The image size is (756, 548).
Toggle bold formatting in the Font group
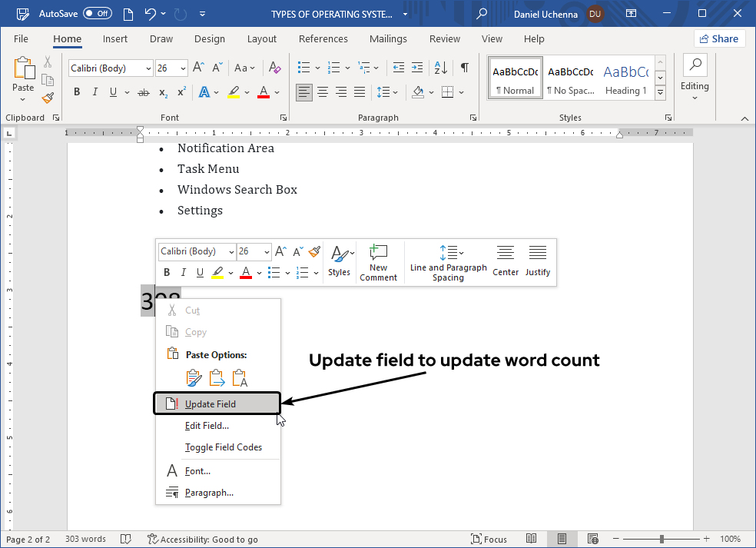(76, 91)
